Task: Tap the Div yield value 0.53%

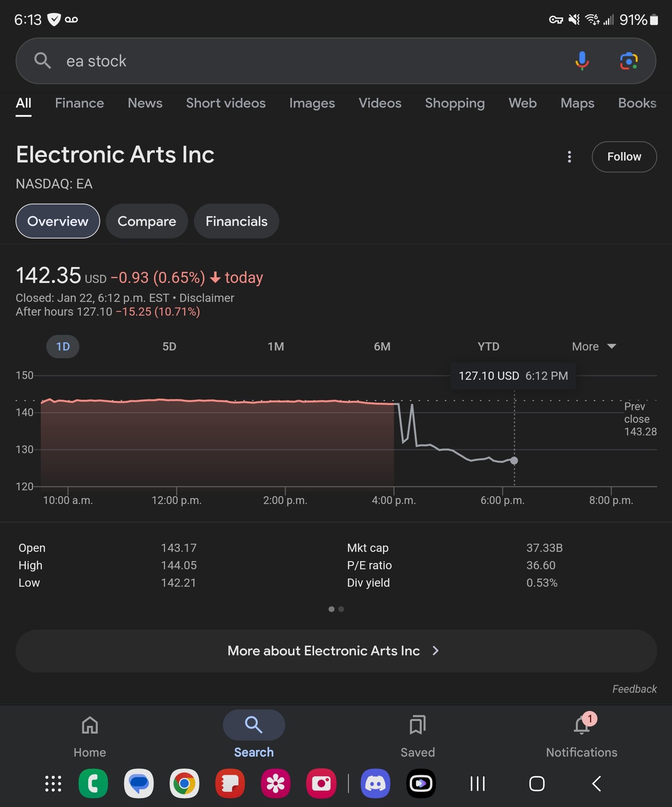Action: click(542, 583)
